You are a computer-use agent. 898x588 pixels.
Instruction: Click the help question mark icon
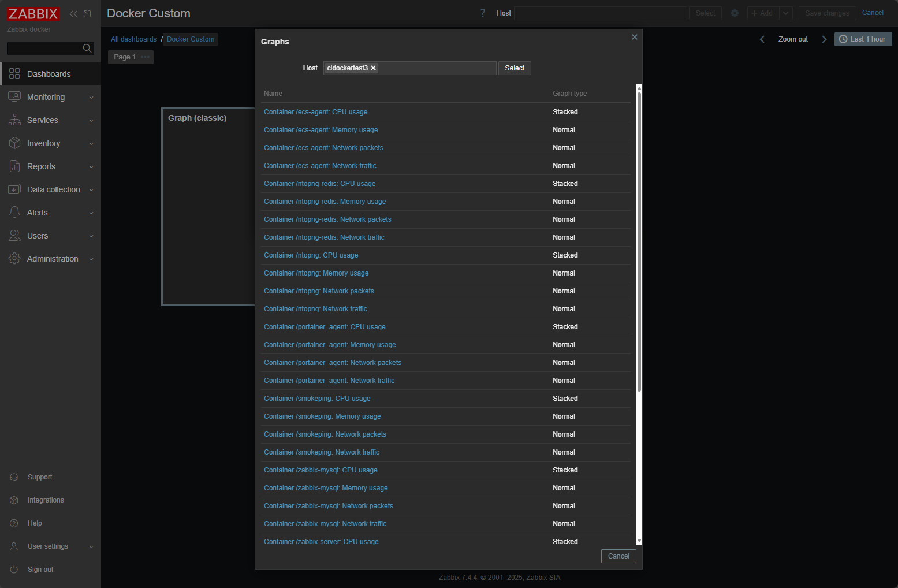(483, 13)
